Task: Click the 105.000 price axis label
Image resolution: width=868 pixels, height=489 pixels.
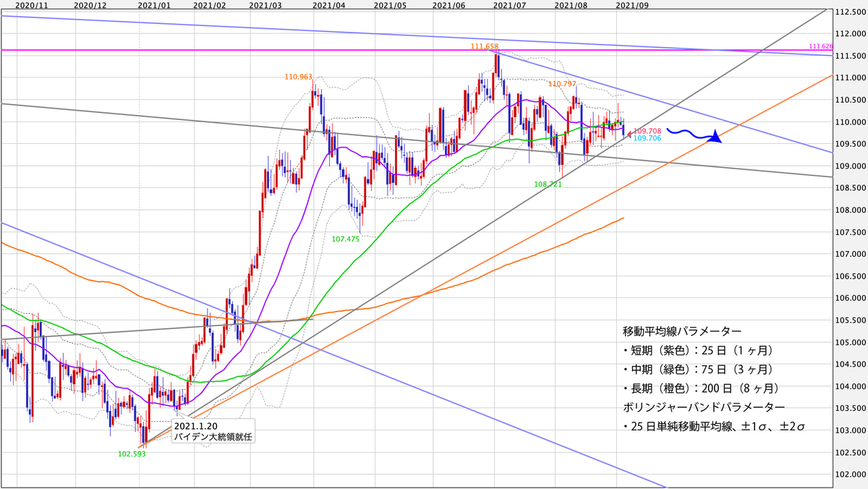Action: click(849, 343)
